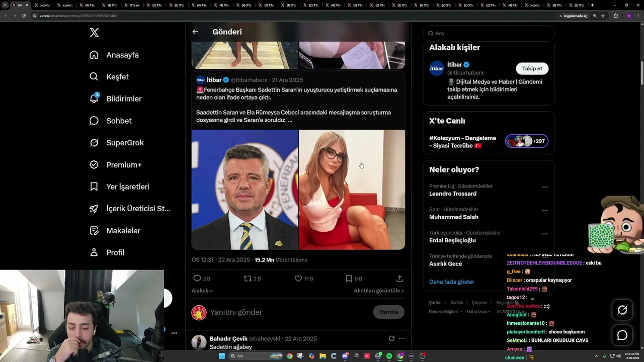Open the Chrome profile avatar
The width and height of the screenshot is (644, 362).
(x=628, y=16)
